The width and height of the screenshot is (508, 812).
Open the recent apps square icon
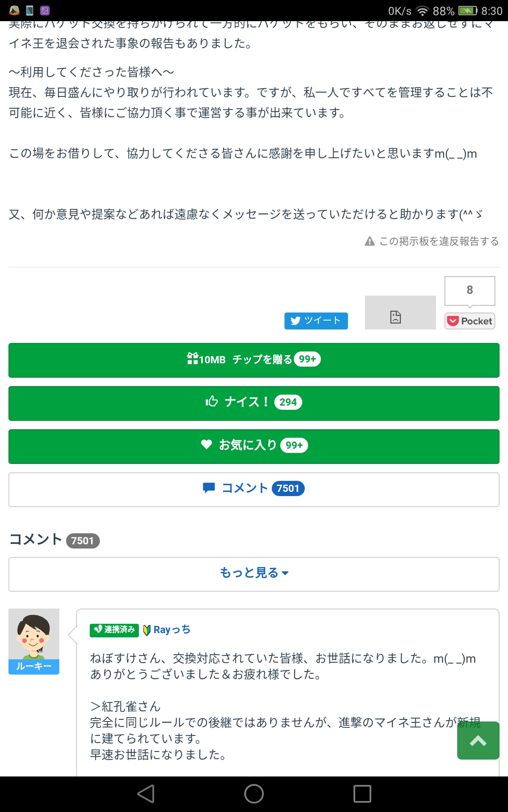pyautogui.click(x=362, y=794)
